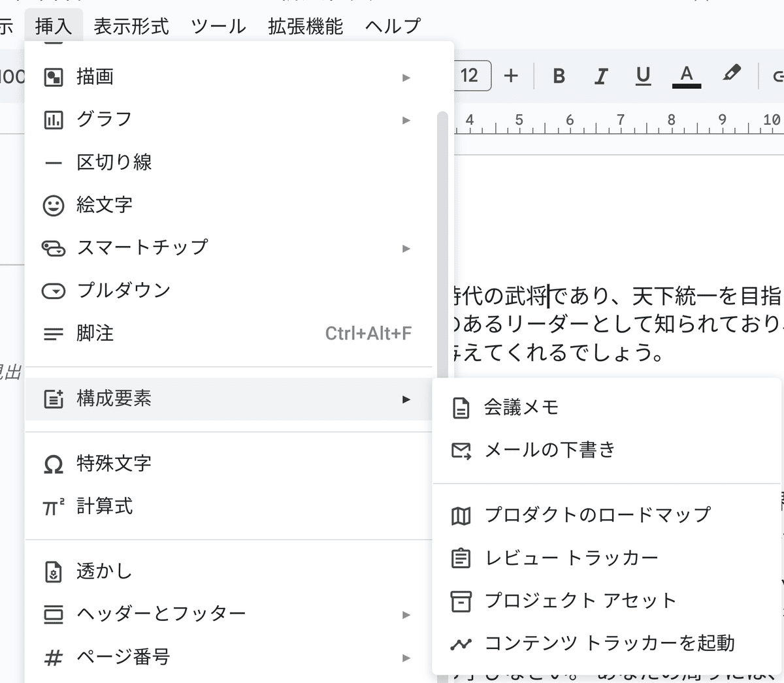Click the グラフ chart icon
Viewport: 784px width, 683px height.
pos(54,119)
